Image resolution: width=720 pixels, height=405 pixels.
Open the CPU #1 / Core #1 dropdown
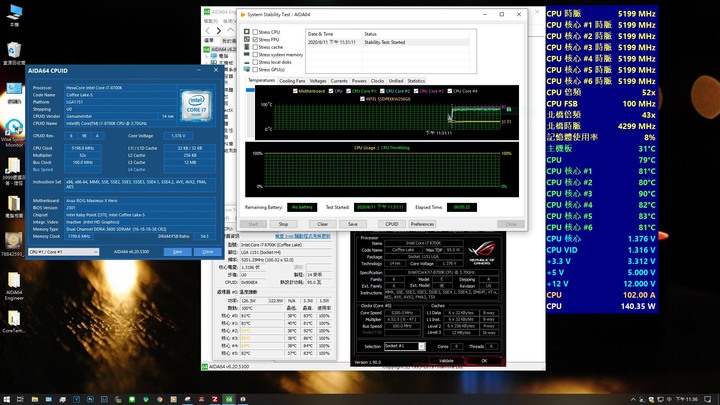[x=63, y=252]
